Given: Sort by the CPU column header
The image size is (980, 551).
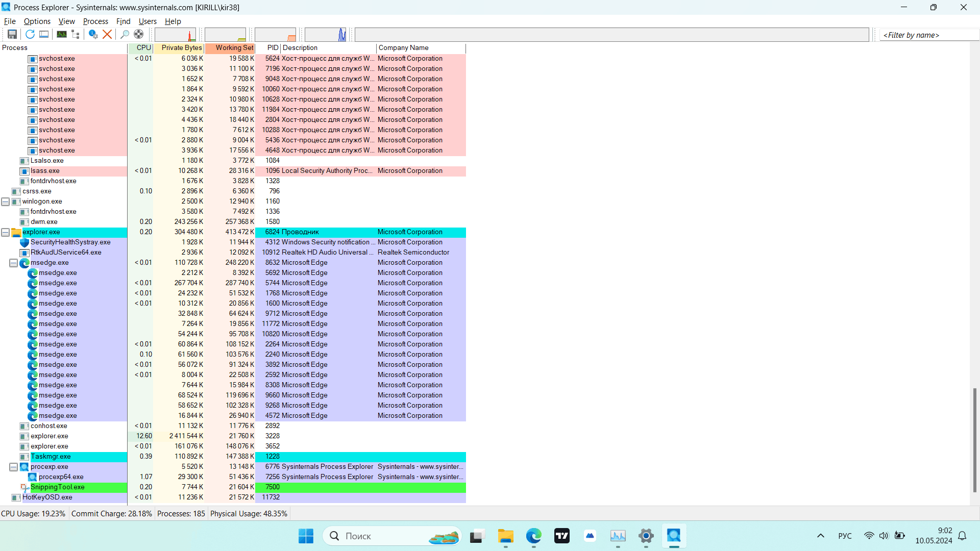Looking at the screenshot, I should pyautogui.click(x=140, y=48).
